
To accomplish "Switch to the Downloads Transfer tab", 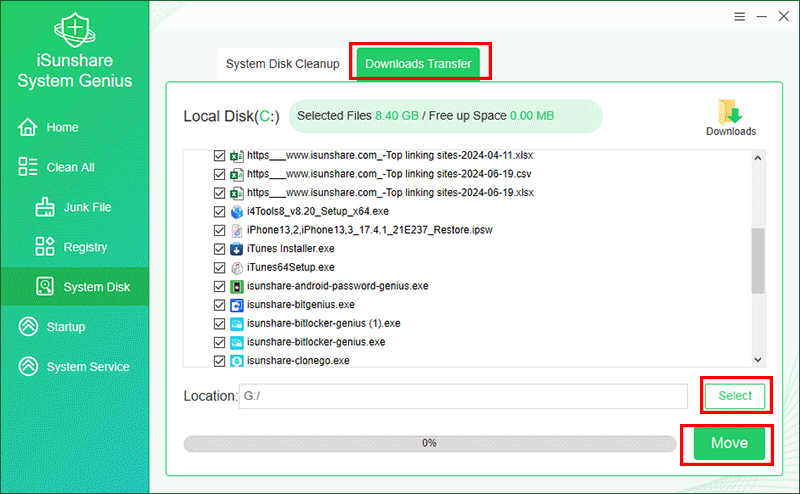I will click(418, 64).
